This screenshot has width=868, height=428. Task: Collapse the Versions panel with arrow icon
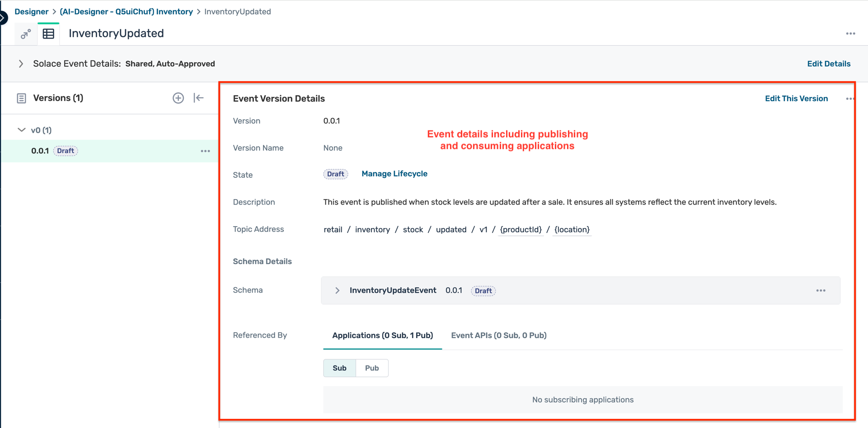click(x=199, y=98)
